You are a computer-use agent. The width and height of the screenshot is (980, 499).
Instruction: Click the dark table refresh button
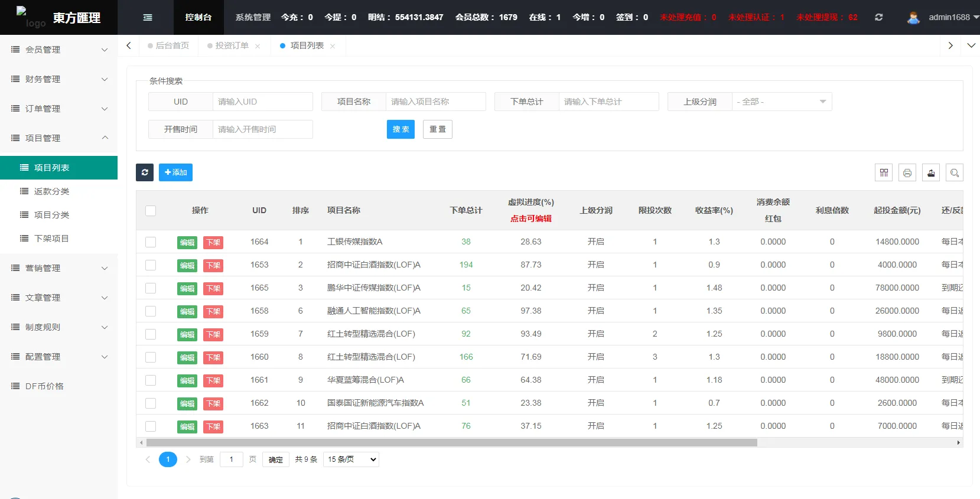tap(145, 172)
